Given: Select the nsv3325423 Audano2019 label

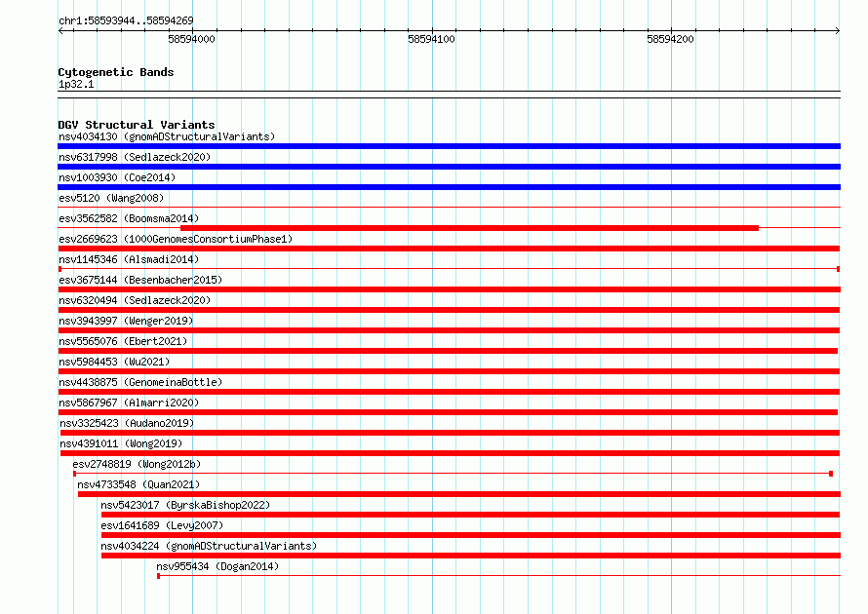Looking at the screenshot, I should click(127, 423).
